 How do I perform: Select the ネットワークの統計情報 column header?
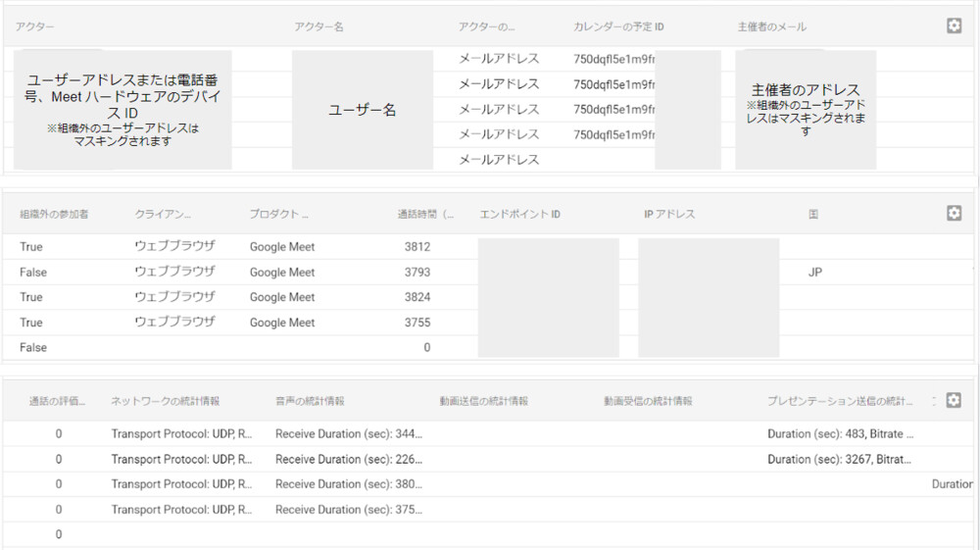[165, 401]
